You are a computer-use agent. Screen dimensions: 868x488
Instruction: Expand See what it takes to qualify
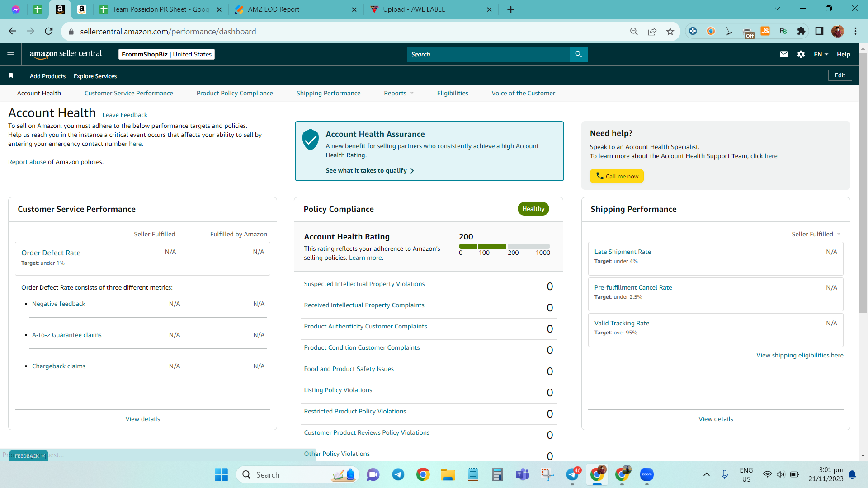click(x=370, y=170)
